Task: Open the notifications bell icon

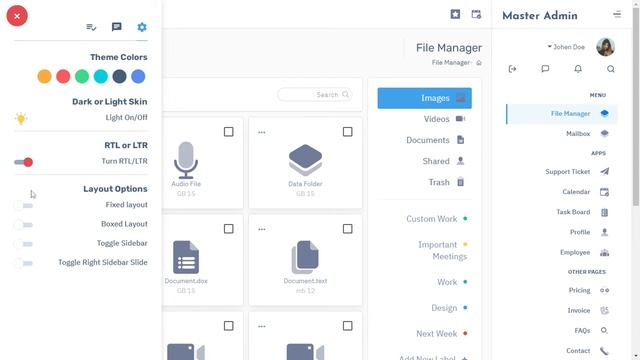Action: tap(578, 69)
